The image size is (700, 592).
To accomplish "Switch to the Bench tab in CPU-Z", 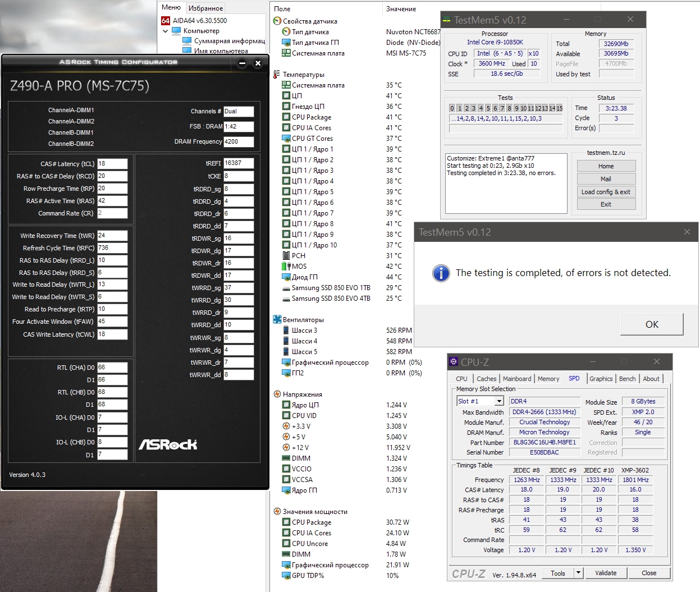I will tap(628, 379).
